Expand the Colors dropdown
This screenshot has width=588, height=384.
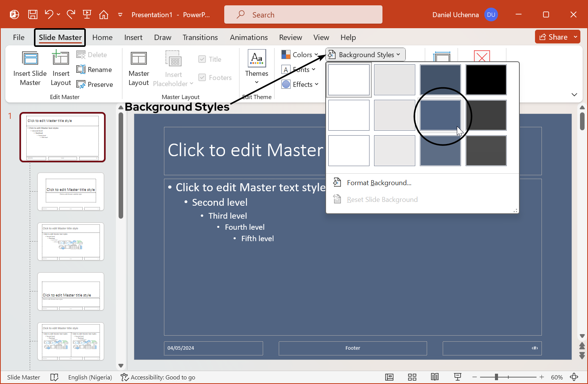(x=300, y=55)
